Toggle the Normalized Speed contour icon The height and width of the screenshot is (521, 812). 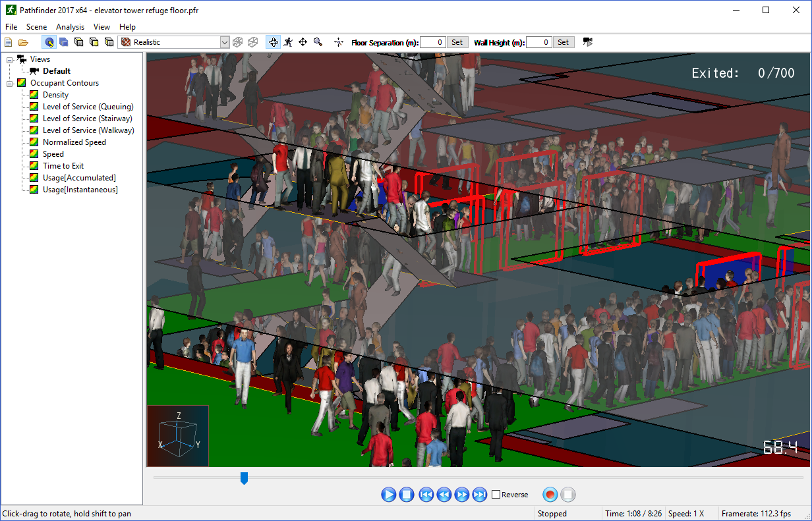[36, 142]
